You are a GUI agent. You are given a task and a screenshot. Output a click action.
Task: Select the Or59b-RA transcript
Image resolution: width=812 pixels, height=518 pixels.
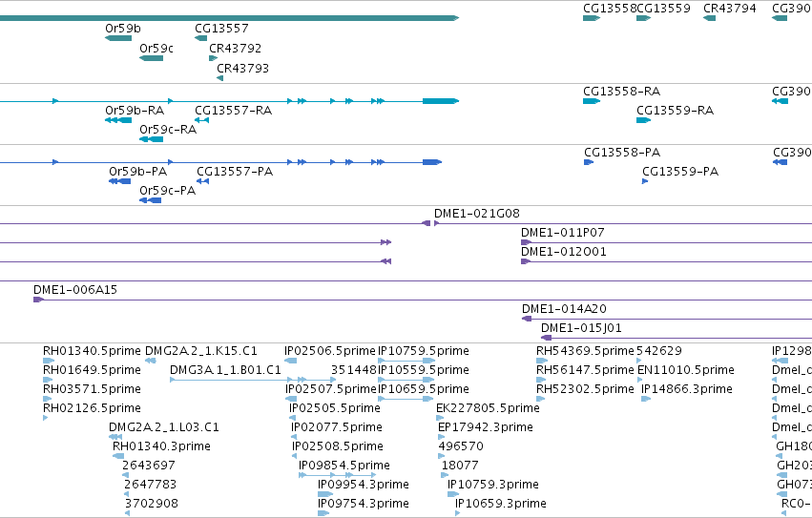pos(118,120)
